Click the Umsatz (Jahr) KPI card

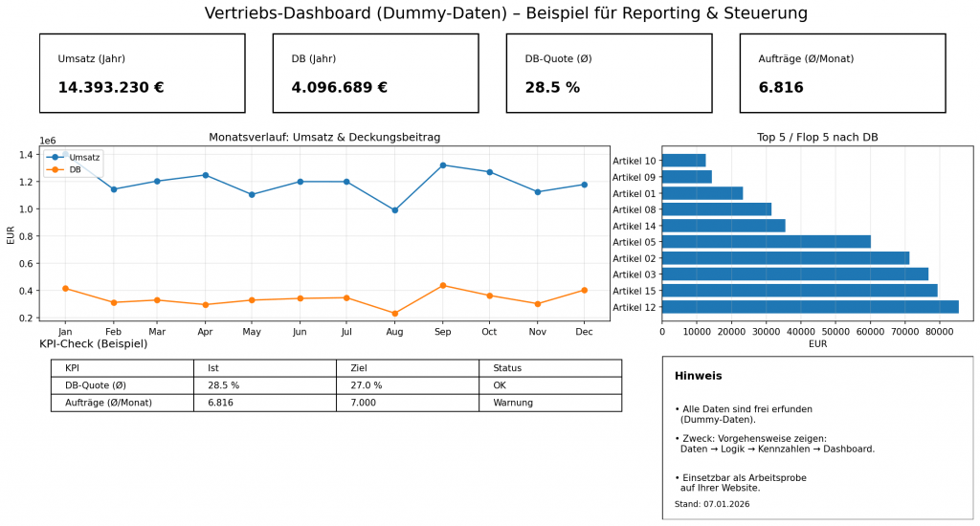(x=142, y=74)
